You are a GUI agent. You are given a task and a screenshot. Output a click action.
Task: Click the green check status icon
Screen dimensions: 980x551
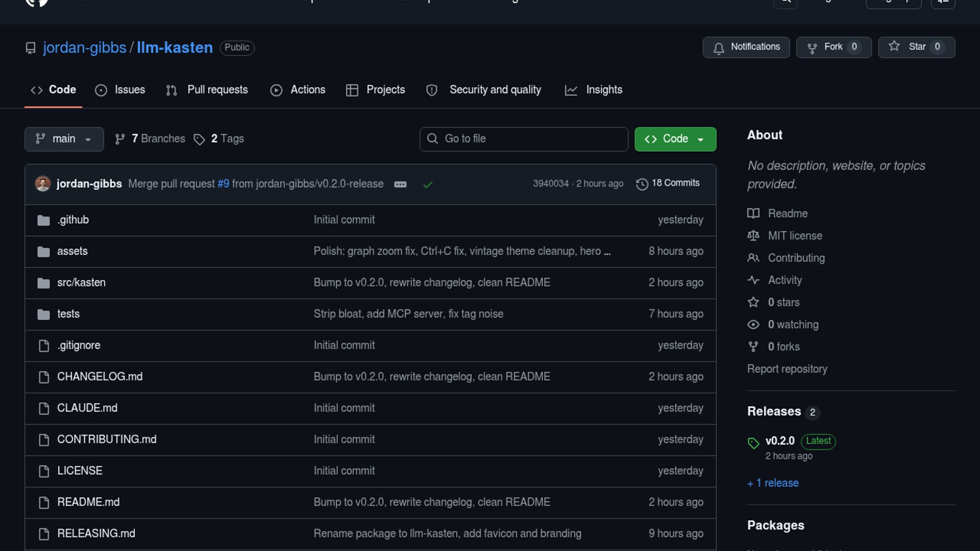tap(428, 184)
